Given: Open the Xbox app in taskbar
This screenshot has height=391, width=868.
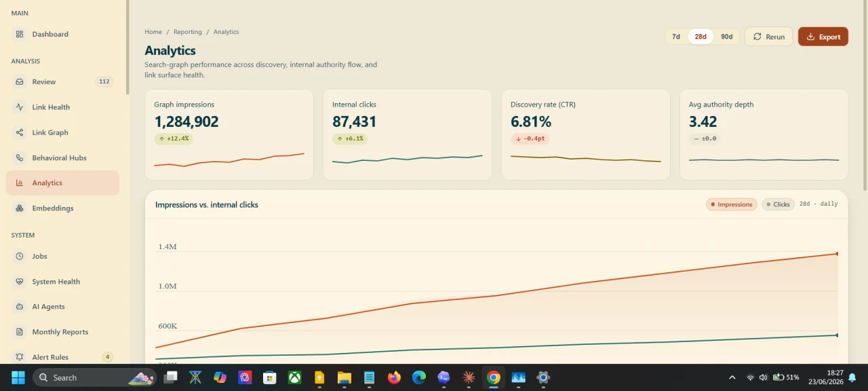Looking at the screenshot, I should [295, 377].
